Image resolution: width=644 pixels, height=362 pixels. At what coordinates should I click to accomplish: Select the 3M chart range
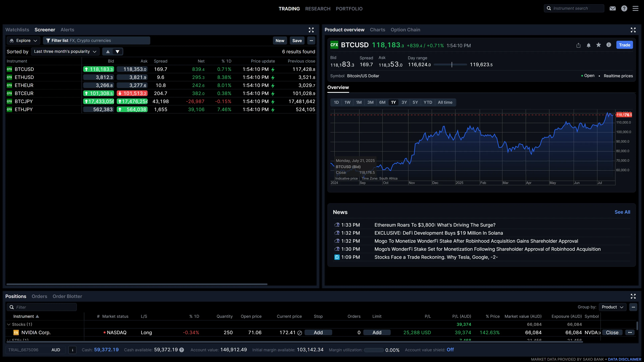(370, 102)
